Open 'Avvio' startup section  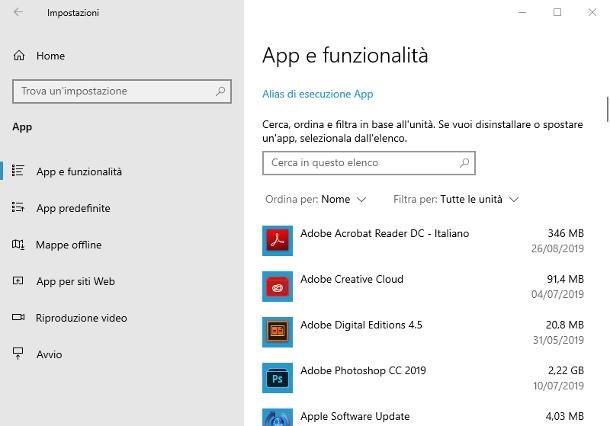click(x=49, y=354)
